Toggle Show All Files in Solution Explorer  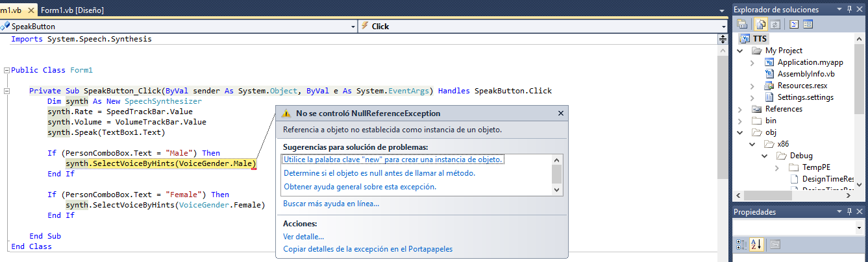761,25
